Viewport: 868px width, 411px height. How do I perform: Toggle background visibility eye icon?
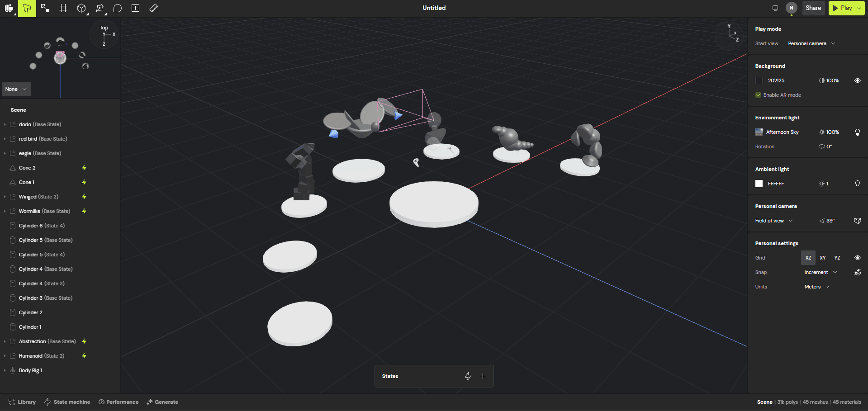click(x=857, y=80)
